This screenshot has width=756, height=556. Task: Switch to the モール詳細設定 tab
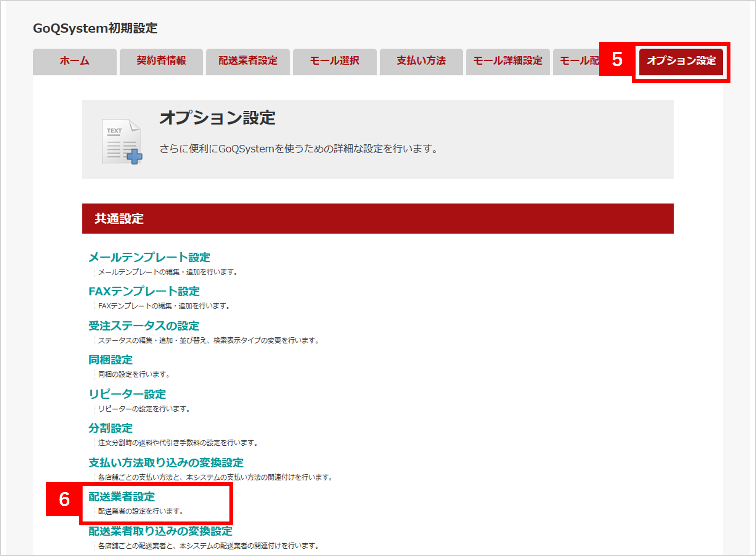click(x=507, y=61)
